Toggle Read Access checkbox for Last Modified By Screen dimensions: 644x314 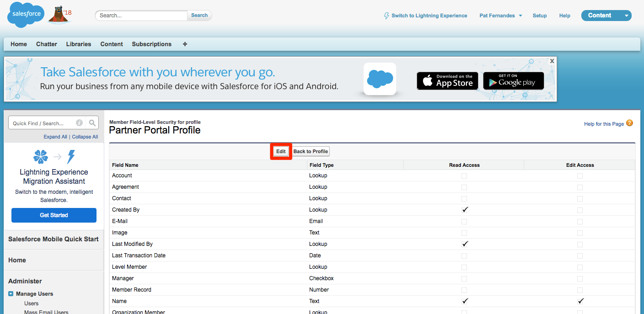465,244
